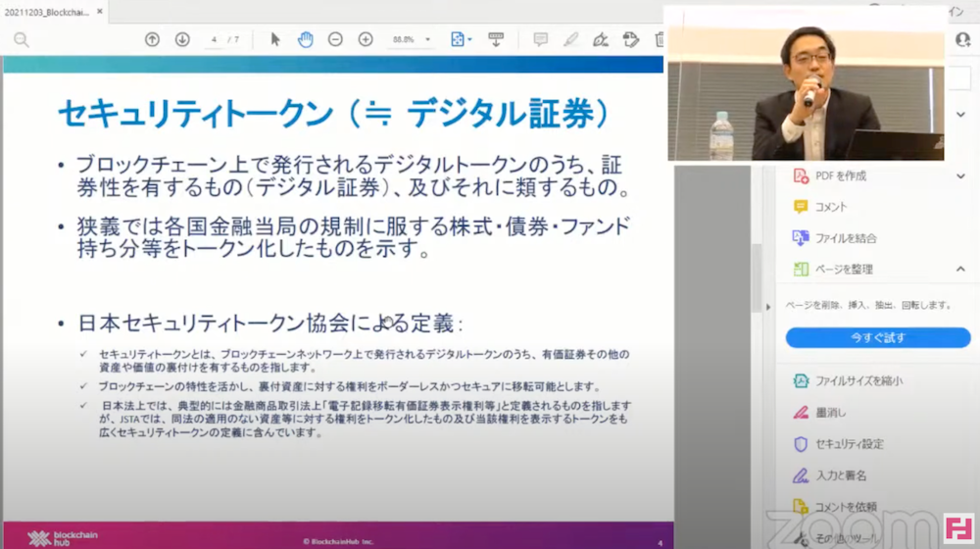Expand the PDF を作成 chevron
Viewport: 980px width, 549px height.
960,176
